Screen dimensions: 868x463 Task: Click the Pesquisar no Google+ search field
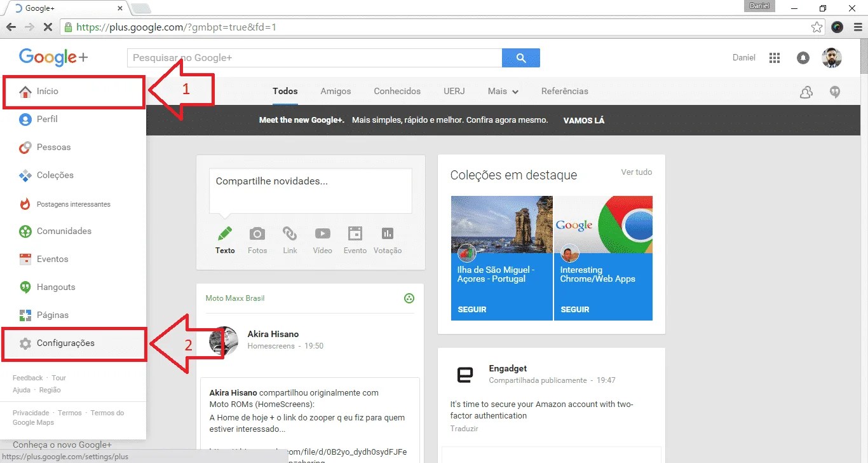(x=315, y=58)
